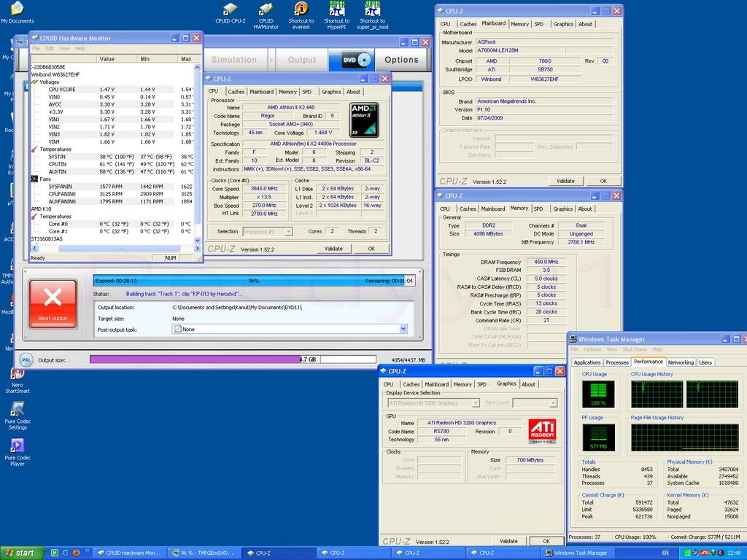
Task: Open the Pure Codec Settings desktop icon
Action: coord(18,416)
